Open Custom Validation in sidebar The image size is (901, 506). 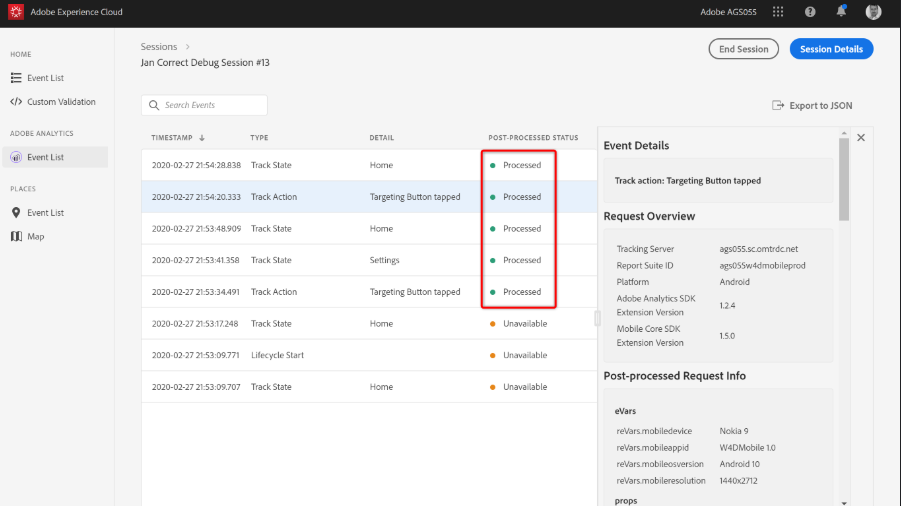61,102
